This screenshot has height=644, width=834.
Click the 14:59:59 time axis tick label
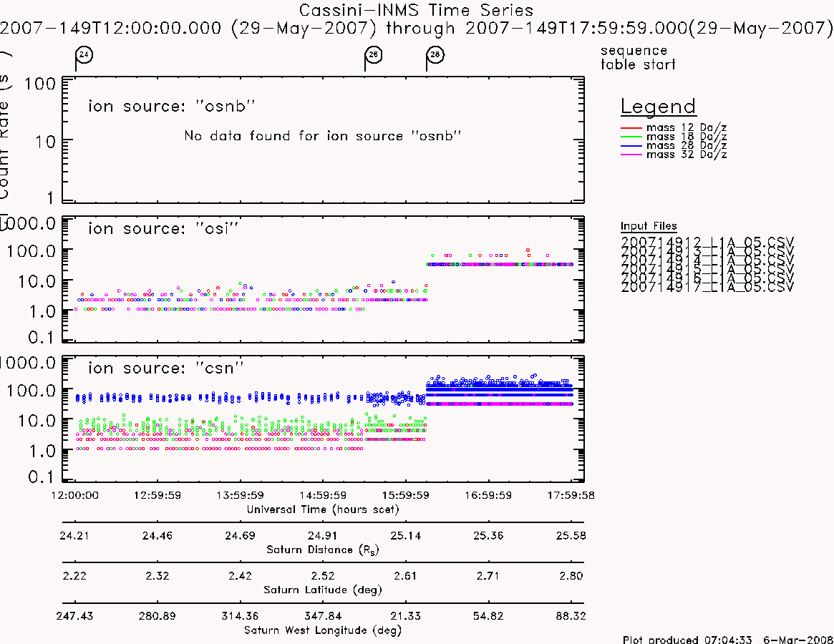click(323, 495)
